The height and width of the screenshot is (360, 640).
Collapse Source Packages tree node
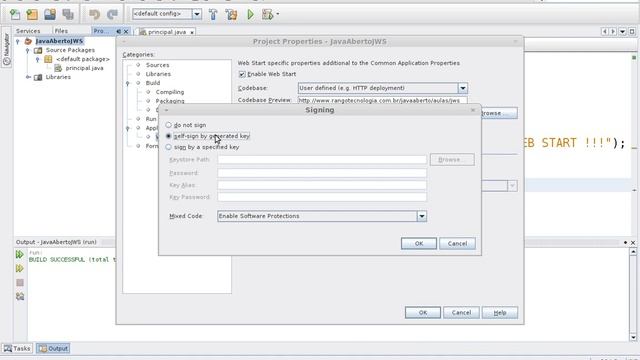[27, 50]
